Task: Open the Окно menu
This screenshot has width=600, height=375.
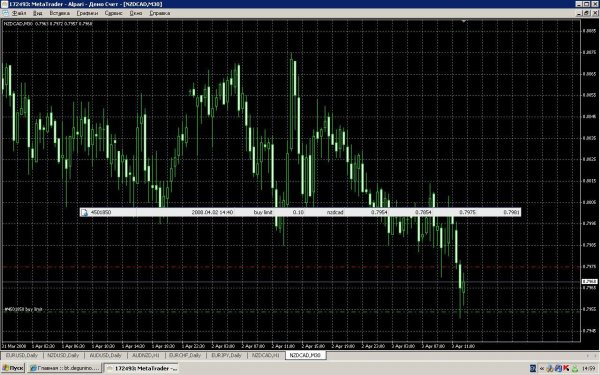Action: click(135, 13)
